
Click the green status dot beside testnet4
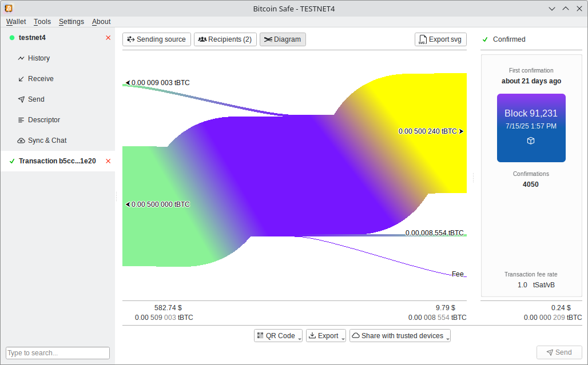(12, 38)
